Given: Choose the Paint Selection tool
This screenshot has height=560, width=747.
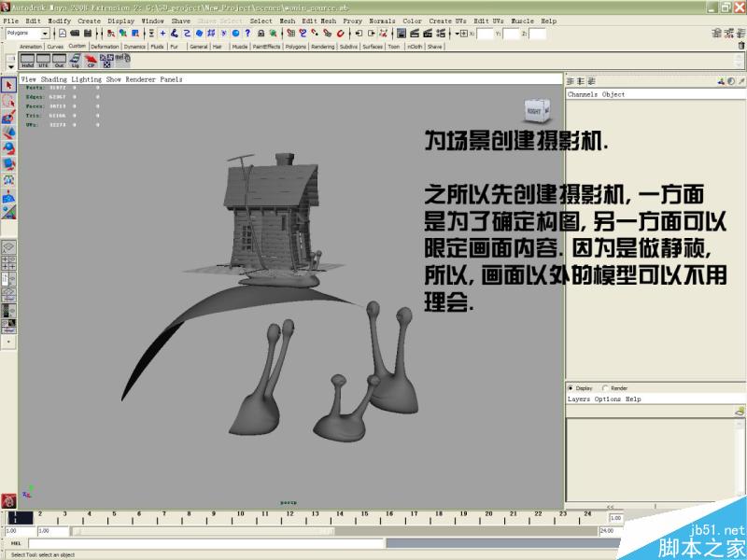Looking at the screenshot, I should (8, 117).
